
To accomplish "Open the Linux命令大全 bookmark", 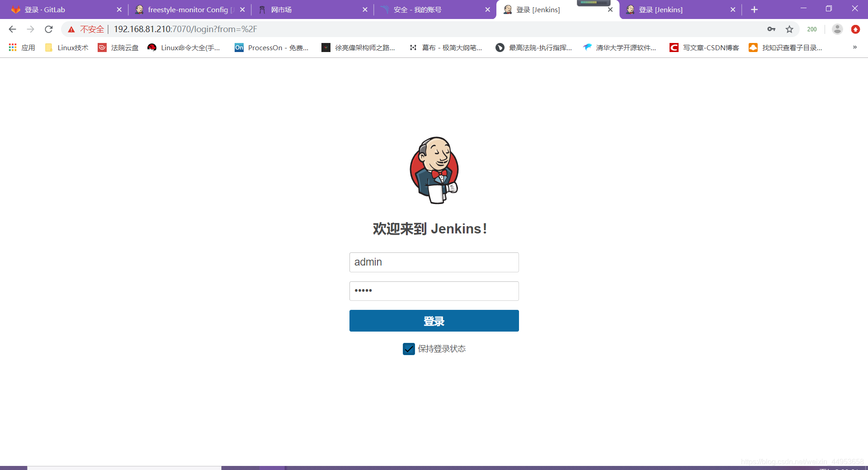I will [x=184, y=47].
